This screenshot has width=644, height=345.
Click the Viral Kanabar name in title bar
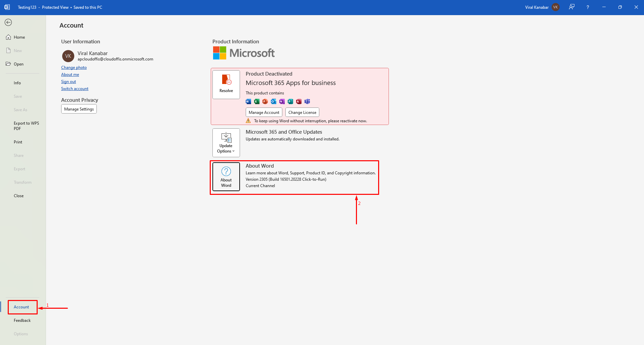point(537,7)
